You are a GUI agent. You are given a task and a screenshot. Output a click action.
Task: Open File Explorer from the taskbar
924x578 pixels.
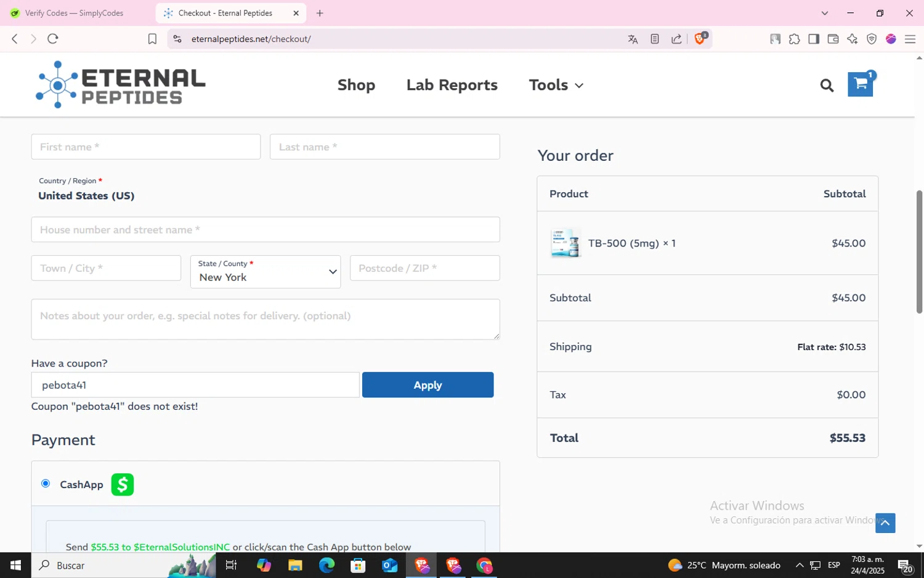(295, 565)
